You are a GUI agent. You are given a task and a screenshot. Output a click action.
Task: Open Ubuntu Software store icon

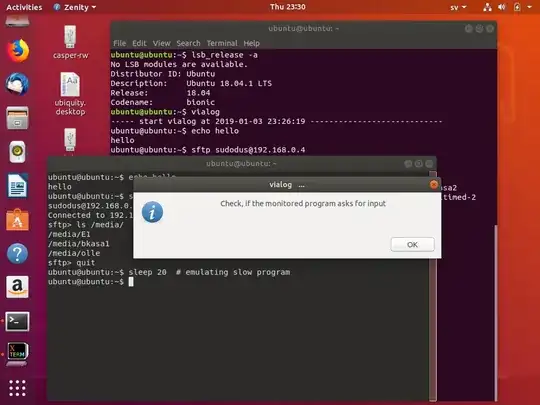[x=17, y=220]
